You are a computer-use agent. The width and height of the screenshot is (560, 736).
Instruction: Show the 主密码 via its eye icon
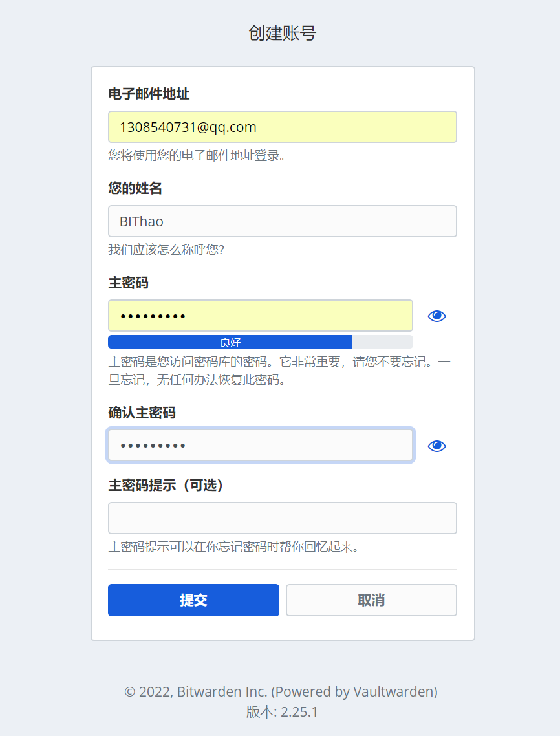[x=436, y=316]
